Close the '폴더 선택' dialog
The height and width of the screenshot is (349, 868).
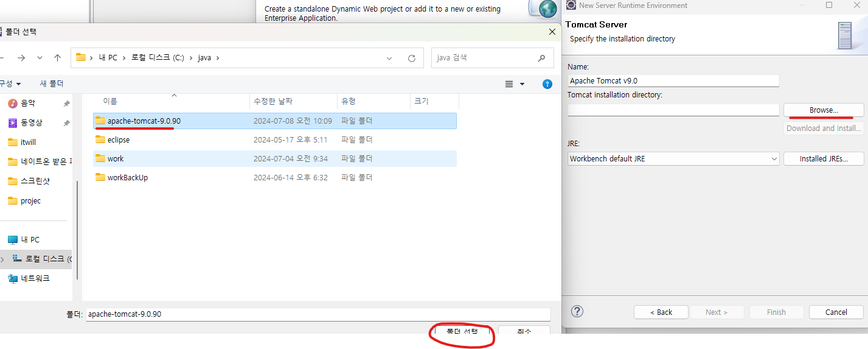(552, 32)
